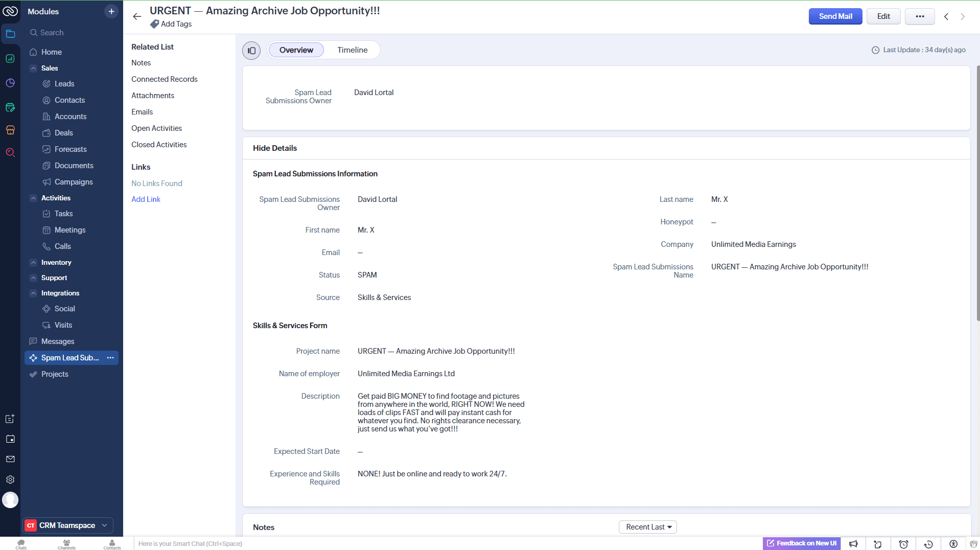Click Hide Details to collapse the section
Image resolution: width=980 pixels, height=550 pixels.
click(274, 148)
